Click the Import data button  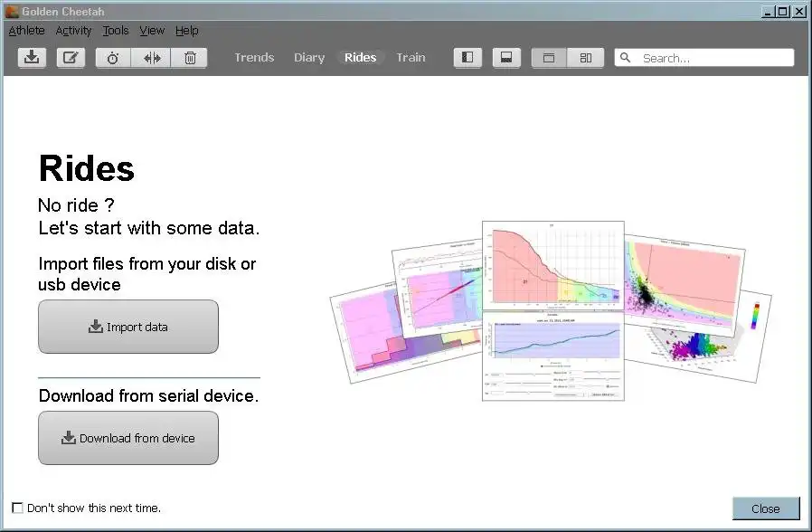pos(128,327)
